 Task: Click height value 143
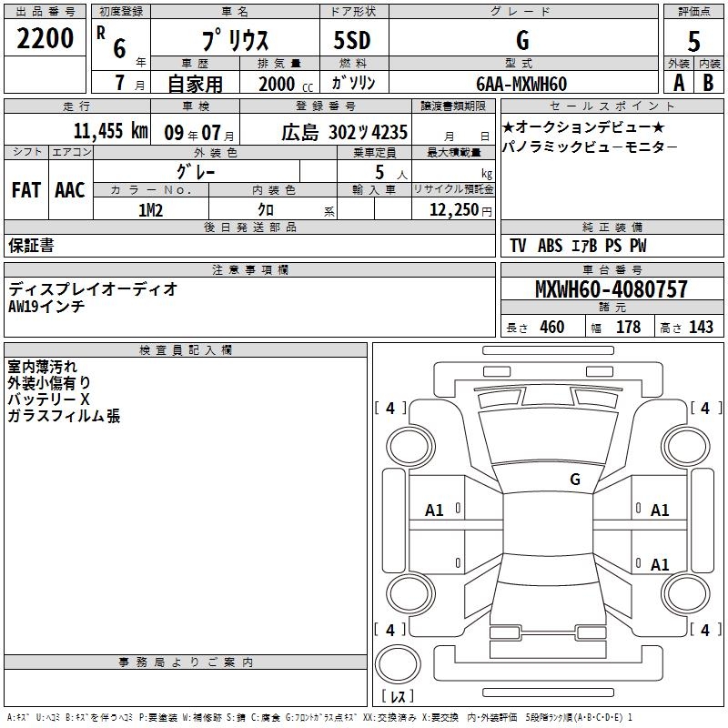pyautogui.click(x=701, y=327)
